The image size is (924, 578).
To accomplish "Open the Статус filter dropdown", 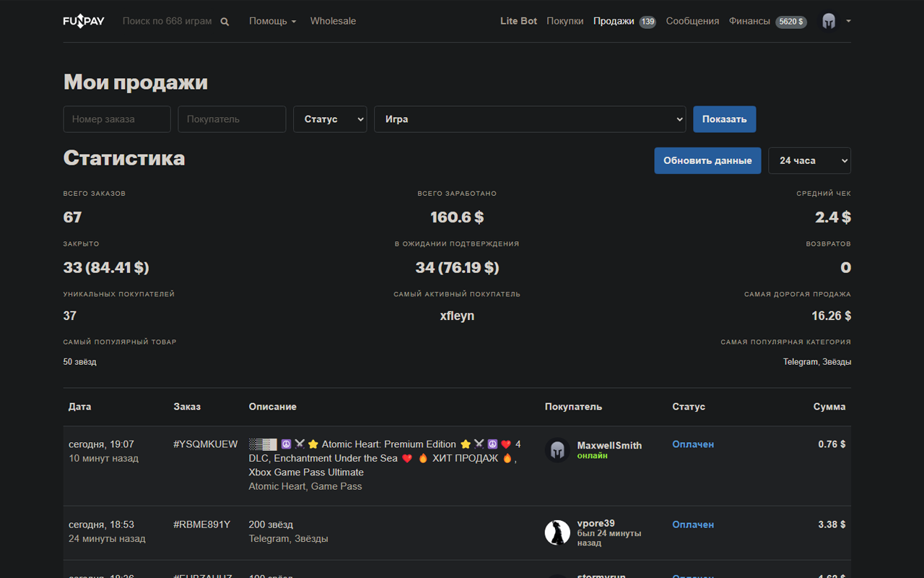I will point(330,119).
